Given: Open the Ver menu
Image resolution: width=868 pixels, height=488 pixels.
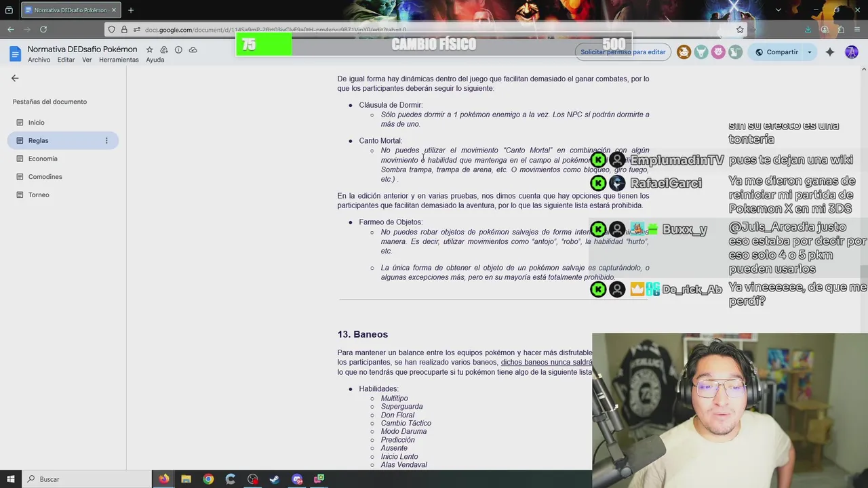Looking at the screenshot, I should (87, 60).
